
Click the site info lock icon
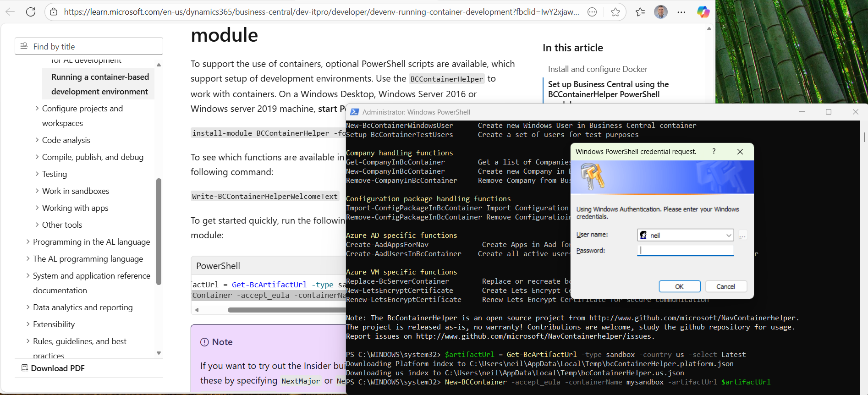tap(54, 12)
